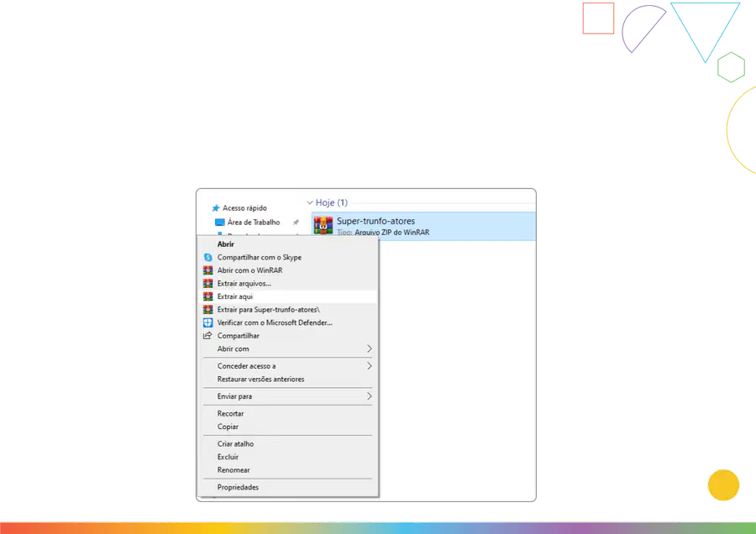The height and width of the screenshot is (534, 756).
Task: Open the Conceder acesso a menu entry
Action: click(288, 366)
